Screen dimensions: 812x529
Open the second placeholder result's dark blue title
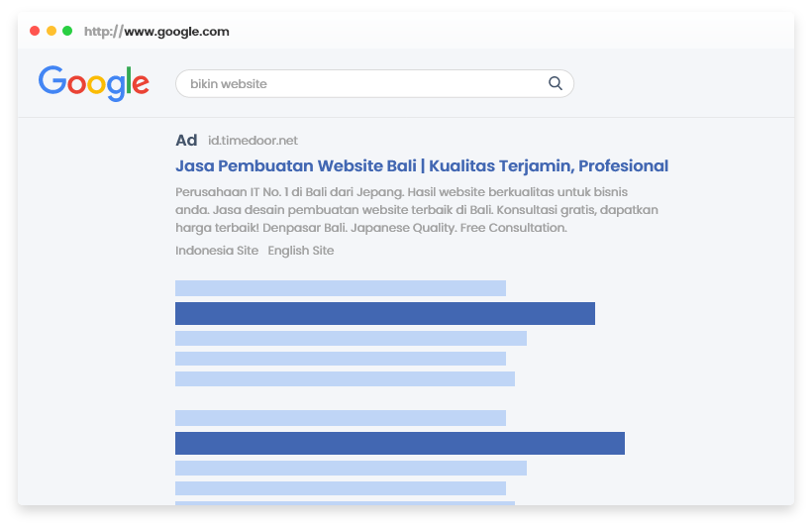click(x=400, y=443)
